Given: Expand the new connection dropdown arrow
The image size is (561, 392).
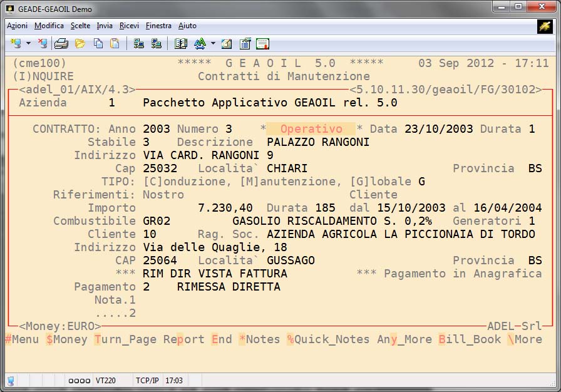Looking at the screenshot, I should coord(28,44).
